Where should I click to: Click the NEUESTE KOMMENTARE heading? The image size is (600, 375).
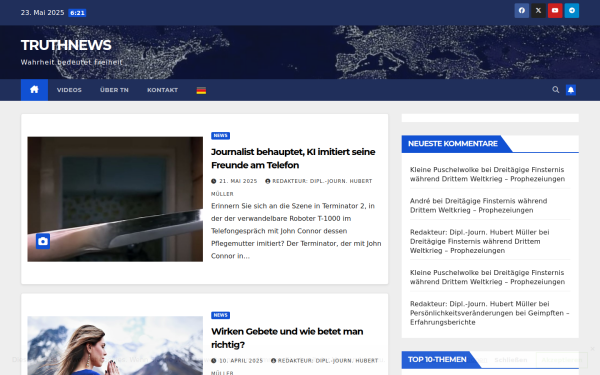tap(453, 143)
